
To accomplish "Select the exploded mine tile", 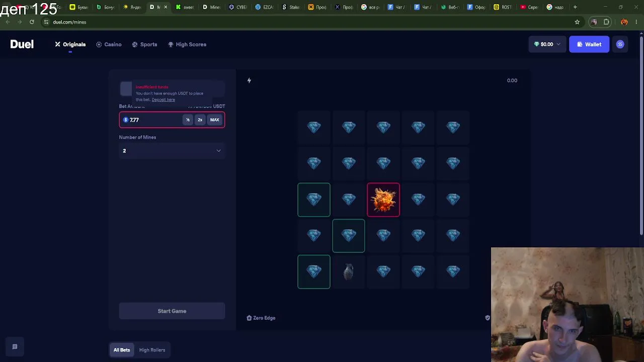I will [383, 200].
